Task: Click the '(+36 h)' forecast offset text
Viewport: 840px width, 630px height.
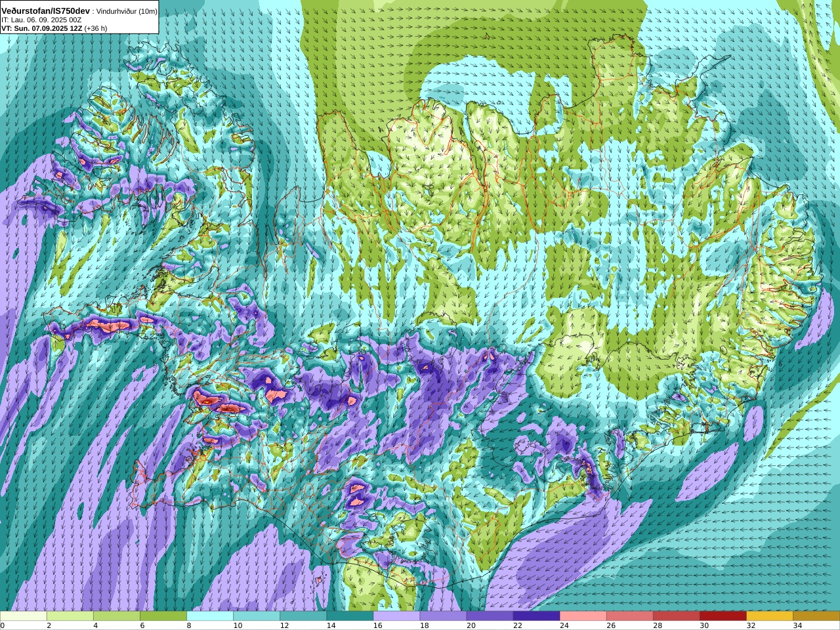Action: pos(96,28)
